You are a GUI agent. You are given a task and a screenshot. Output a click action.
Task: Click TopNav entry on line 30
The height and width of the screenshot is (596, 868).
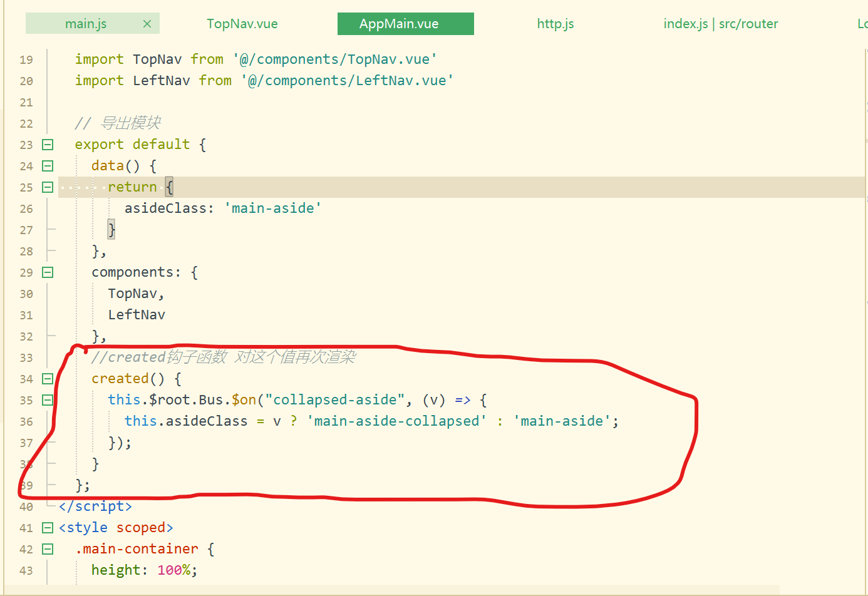tap(132, 294)
